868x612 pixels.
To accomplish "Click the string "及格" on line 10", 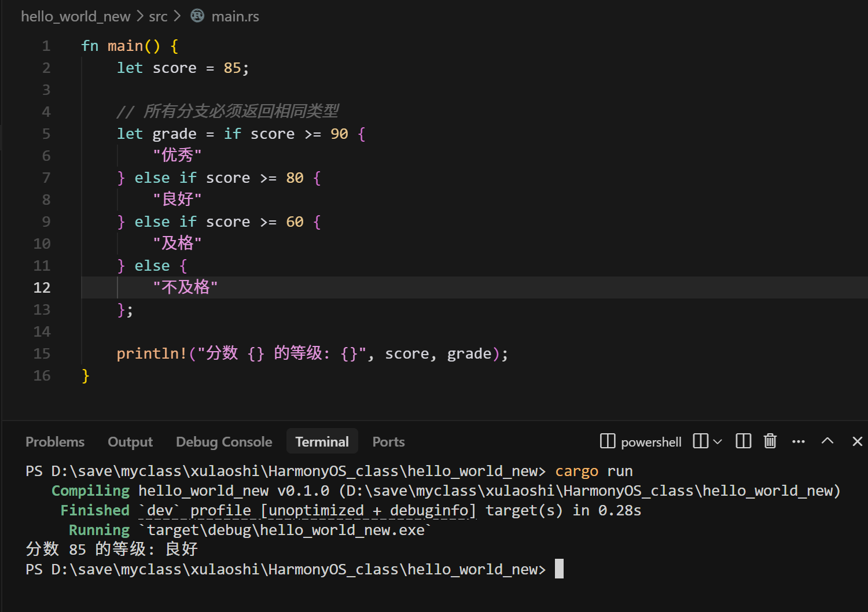I will coord(177,243).
